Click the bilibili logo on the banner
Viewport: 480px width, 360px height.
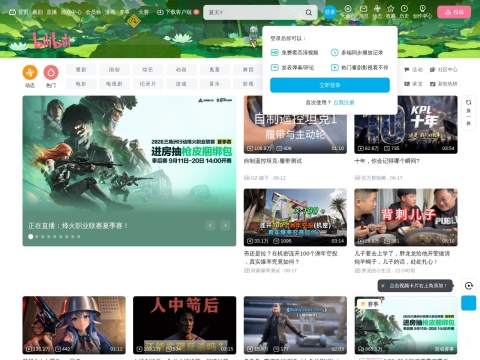point(52,41)
